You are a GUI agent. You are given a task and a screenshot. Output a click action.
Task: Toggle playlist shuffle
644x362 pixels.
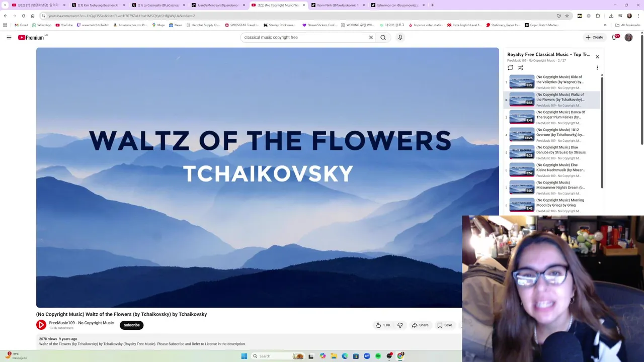[x=520, y=67]
